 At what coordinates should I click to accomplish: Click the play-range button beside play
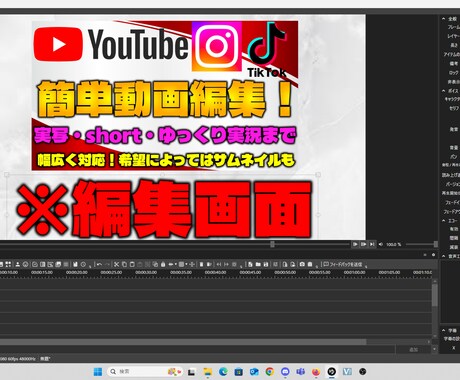click(363, 244)
